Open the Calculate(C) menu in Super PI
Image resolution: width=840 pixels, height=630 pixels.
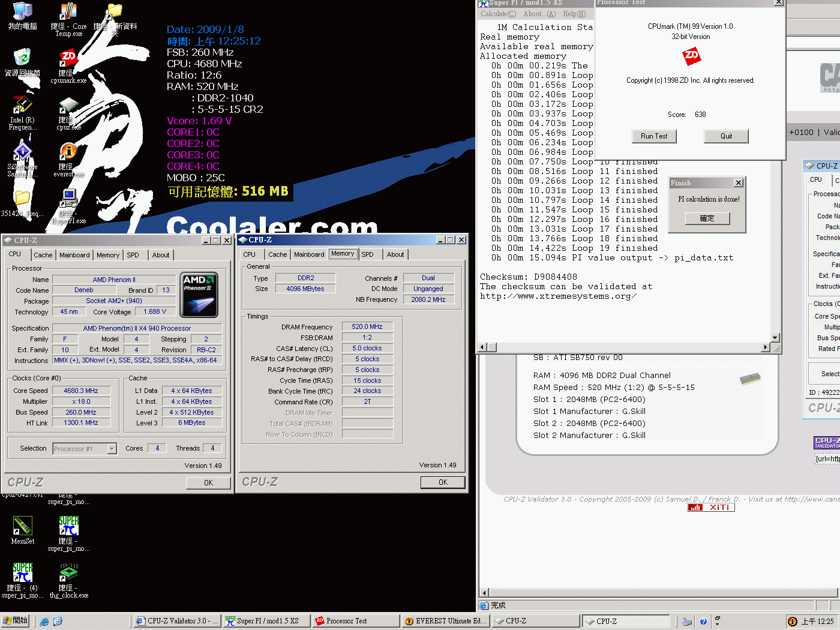(x=498, y=14)
